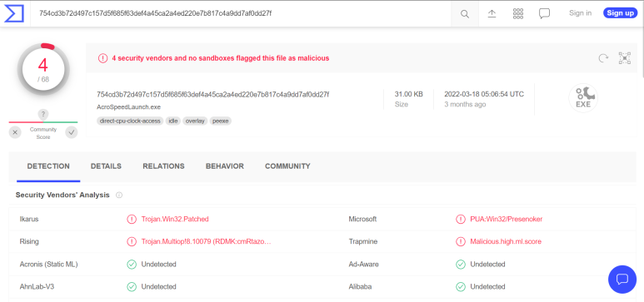The height and width of the screenshot is (302, 644).
Task: Switch to the DETECTION tab
Action: [48, 166]
